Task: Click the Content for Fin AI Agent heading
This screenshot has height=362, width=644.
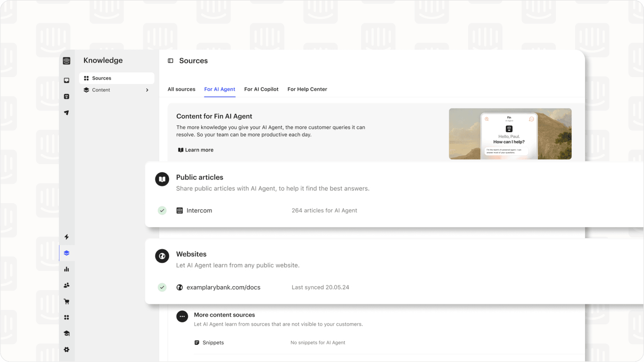Action: pos(214,116)
